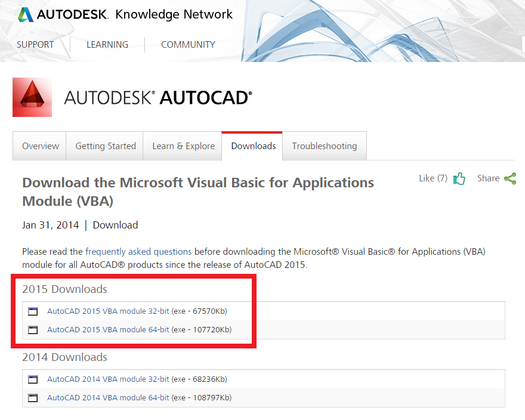Select the Troubleshooting tab
This screenshot has width=525, height=420.
pyautogui.click(x=325, y=146)
